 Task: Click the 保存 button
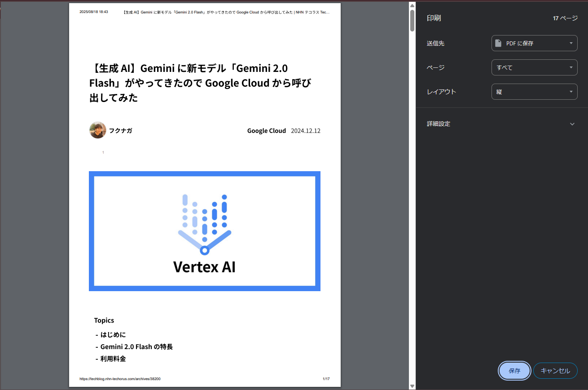(514, 371)
